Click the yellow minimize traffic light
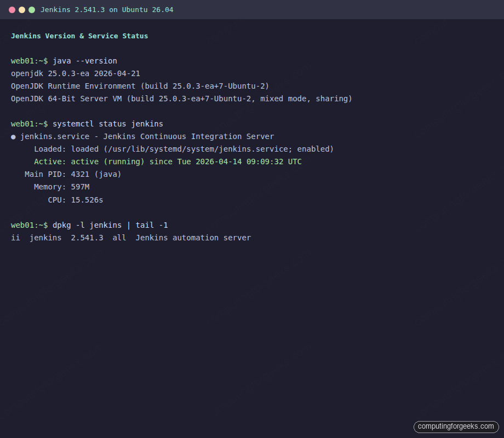 [22, 9]
